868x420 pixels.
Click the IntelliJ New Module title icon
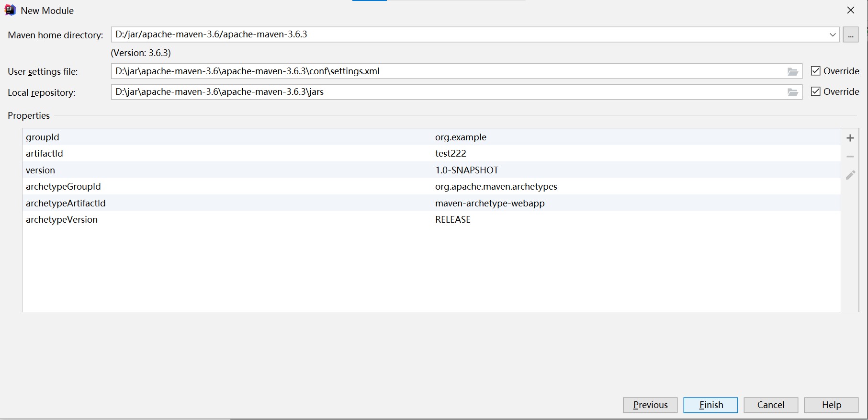(x=10, y=10)
